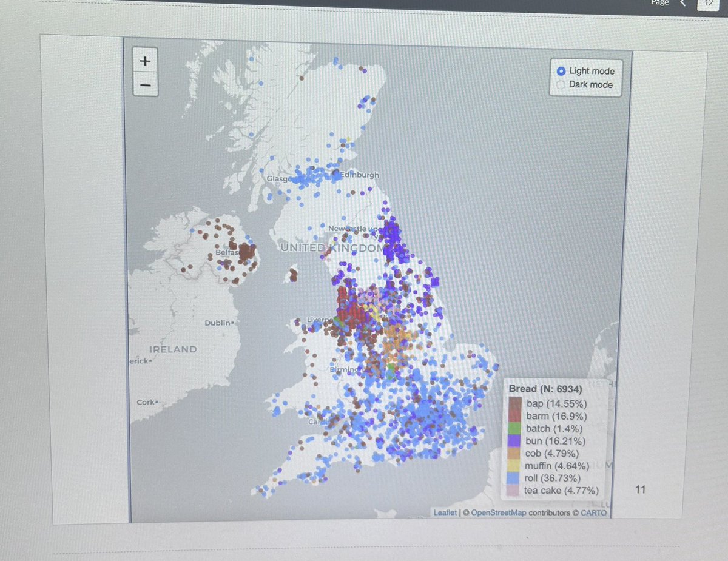Go to previous page using the chevron
728x561 pixels.
click(x=682, y=3)
